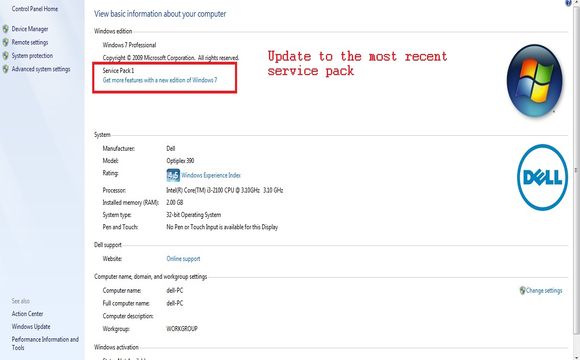Viewport: 580px width, 360px height.
Task: Open Dell Online support website link
Action: pos(183,259)
